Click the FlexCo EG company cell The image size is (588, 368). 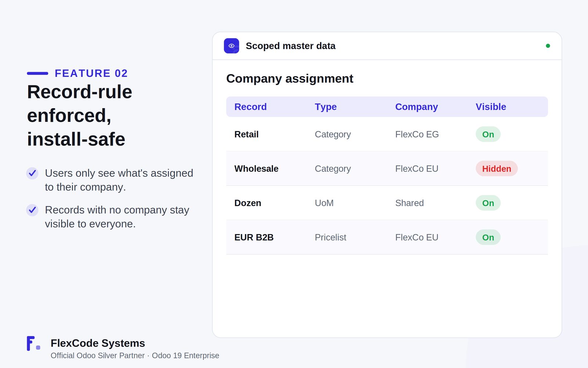[x=417, y=134]
